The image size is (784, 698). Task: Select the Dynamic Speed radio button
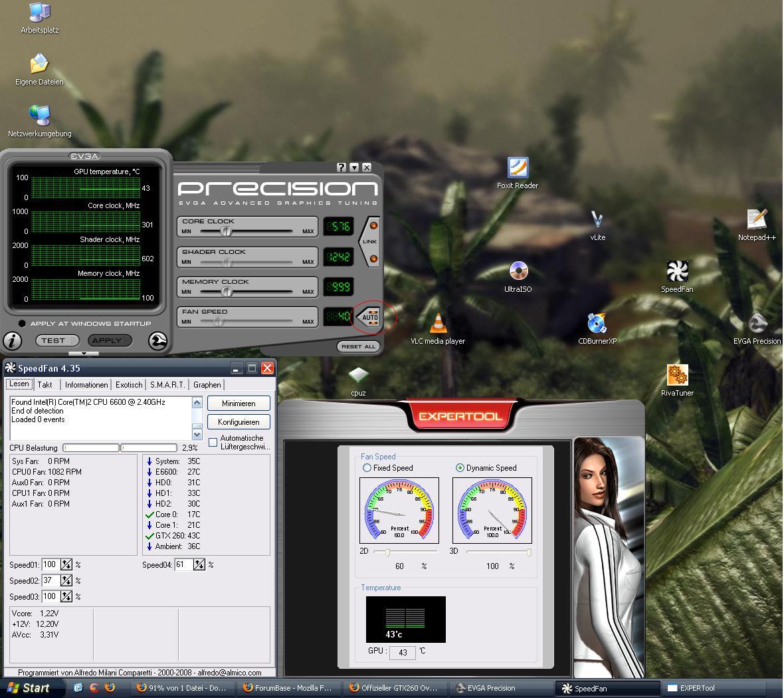point(460,468)
